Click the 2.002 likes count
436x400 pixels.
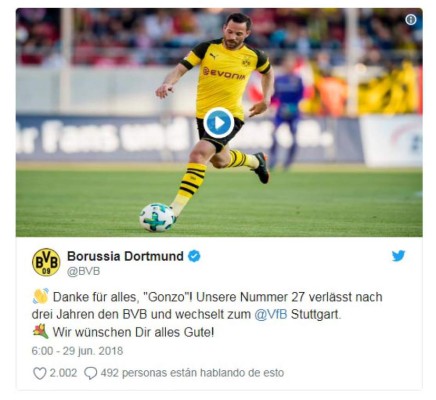click(63, 373)
